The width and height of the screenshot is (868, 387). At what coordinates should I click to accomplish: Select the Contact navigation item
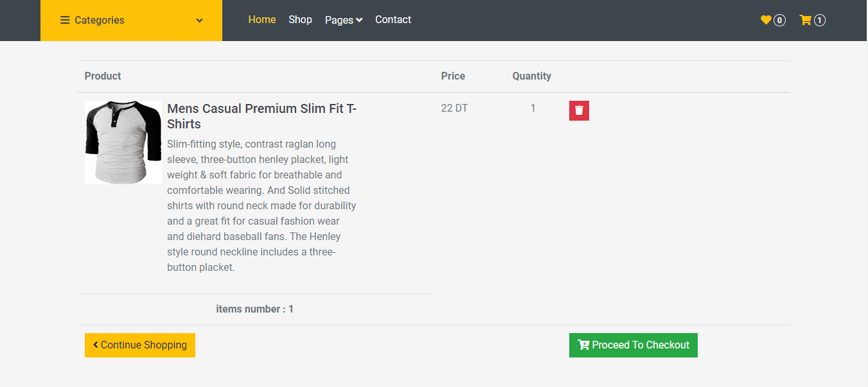(393, 19)
